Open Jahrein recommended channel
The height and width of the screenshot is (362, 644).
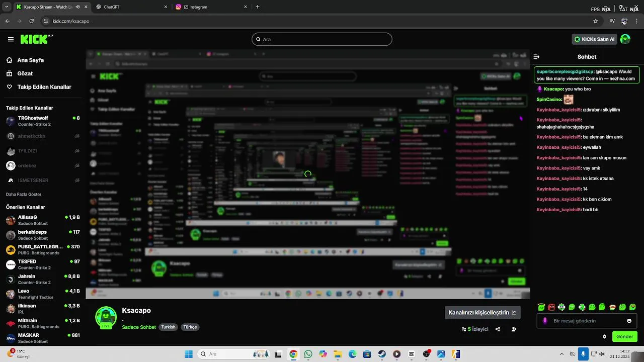click(x=43, y=279)
